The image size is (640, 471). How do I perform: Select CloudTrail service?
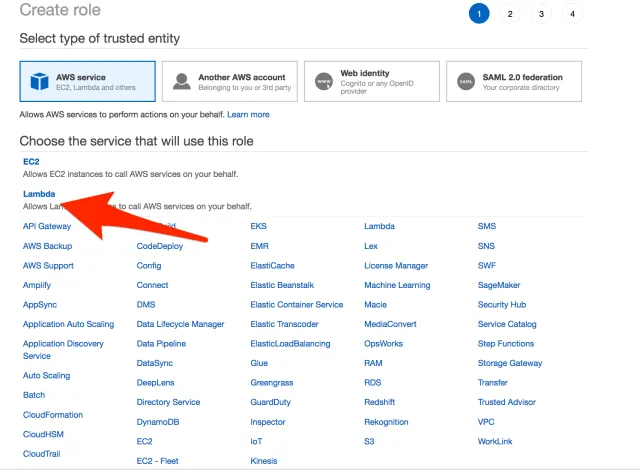42,454
